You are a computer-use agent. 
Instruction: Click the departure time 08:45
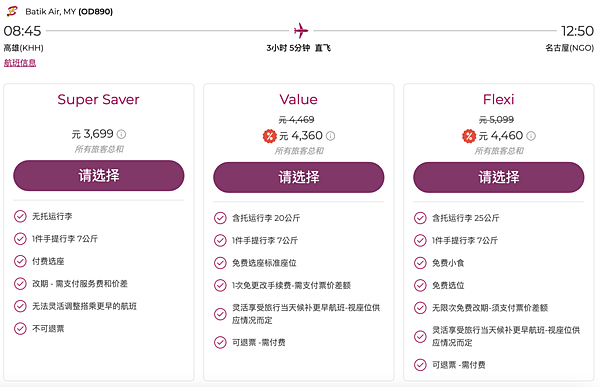pyautogui.click(x=22, y=31)
